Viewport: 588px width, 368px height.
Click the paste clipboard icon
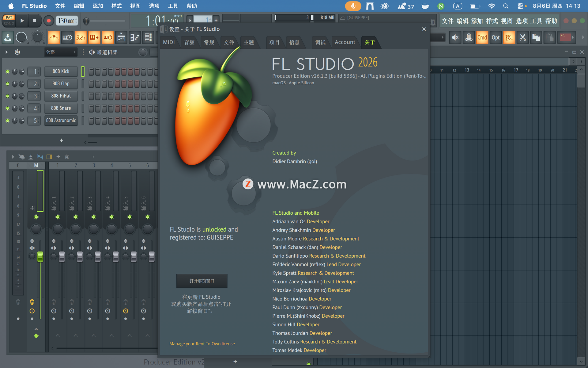coord(550,38)
